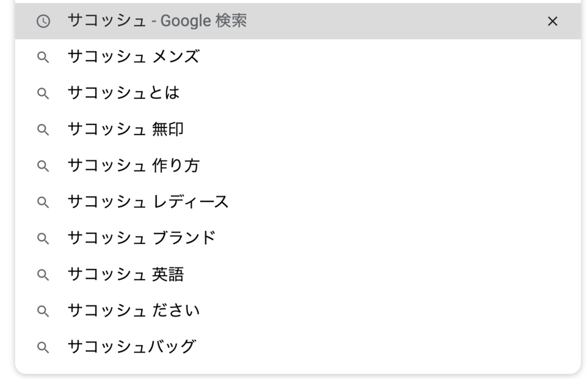The image size is (588, 379).
Task: Select the suggestion サコッシュとは
Action: pyautogui.click(x=123, y=93)
